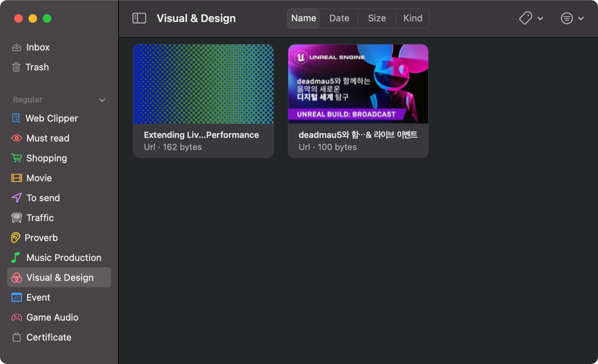Expand the tag dropdown chevron
Viewport: 598px width, 364px height.
point(540,18)
